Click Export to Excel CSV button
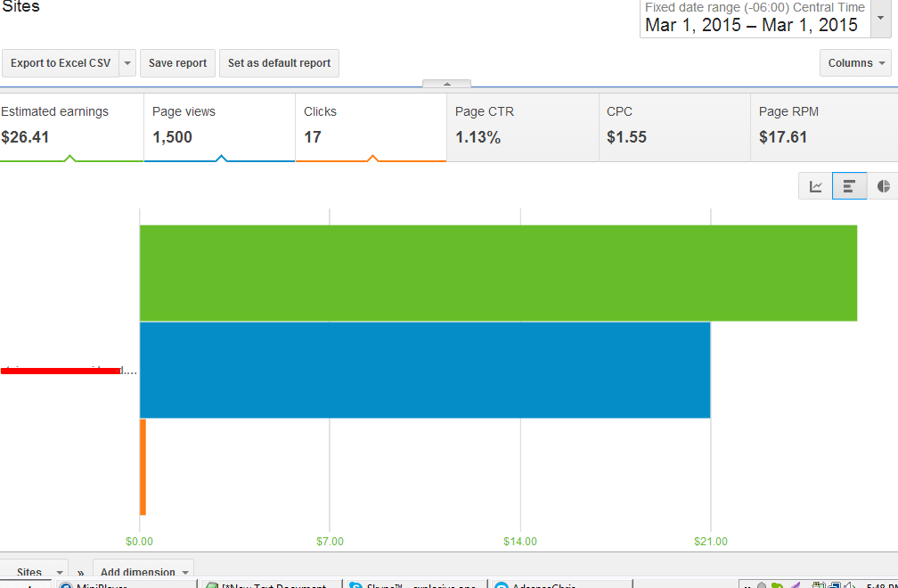The width and height of the screenshot is (898, 588). (61, 63)
